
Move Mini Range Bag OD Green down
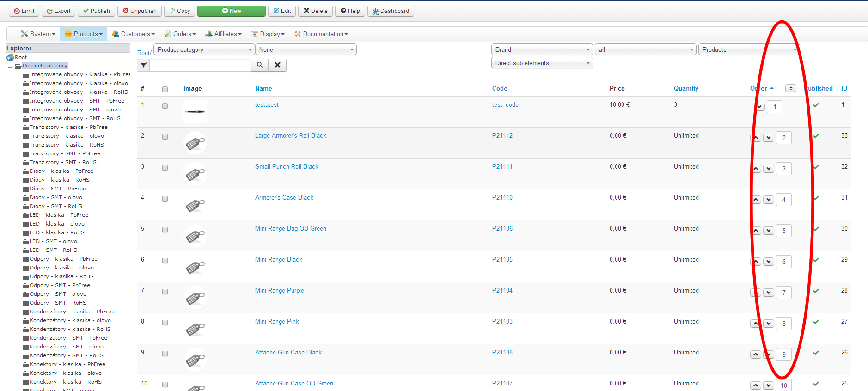[x=769, y=231]
